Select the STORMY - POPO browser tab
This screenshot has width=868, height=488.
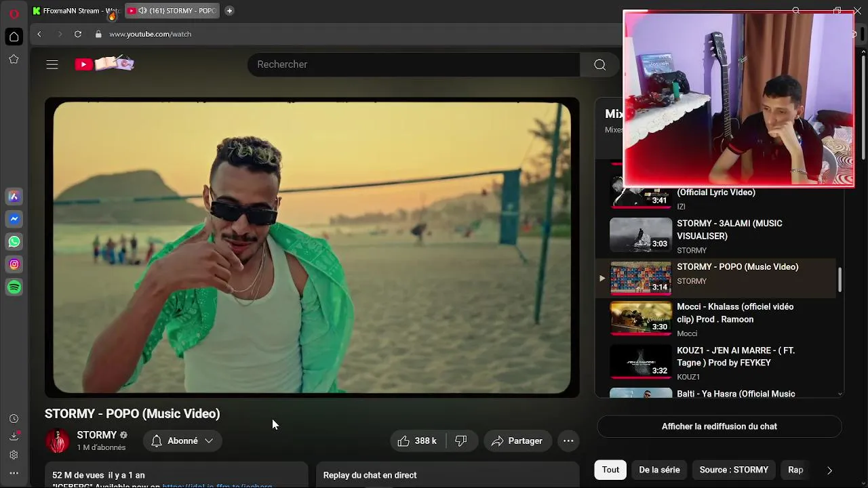click(x=172, y=11)
